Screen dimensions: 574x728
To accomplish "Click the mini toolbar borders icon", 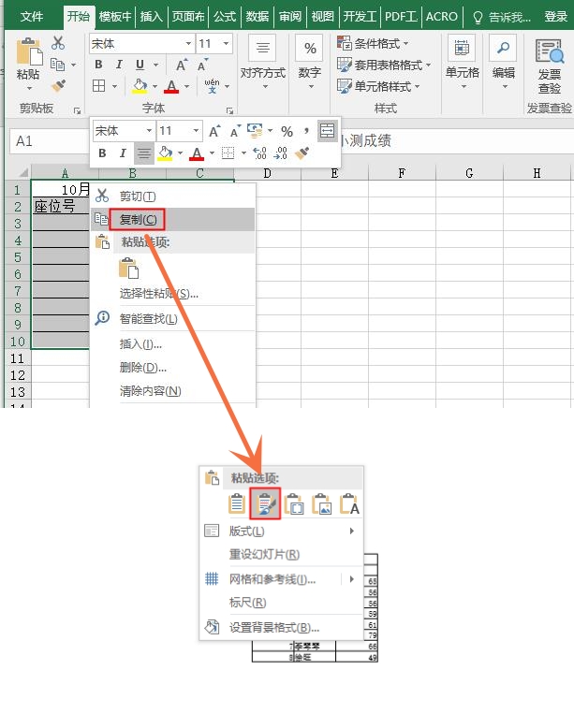I will (228, 153).
